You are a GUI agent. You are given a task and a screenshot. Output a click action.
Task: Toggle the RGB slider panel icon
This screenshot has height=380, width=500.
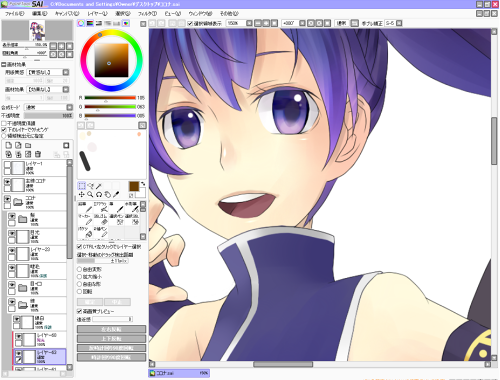90,23
